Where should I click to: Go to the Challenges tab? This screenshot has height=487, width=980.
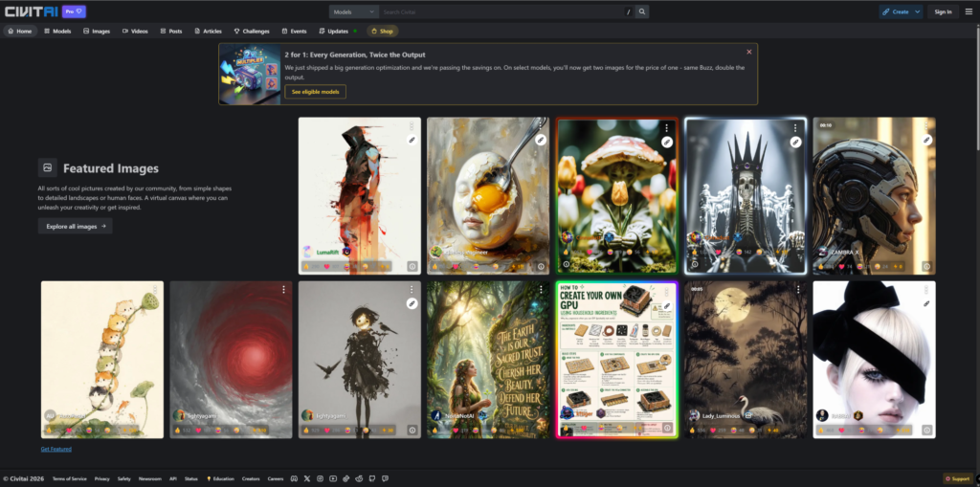tap(252, 31)
